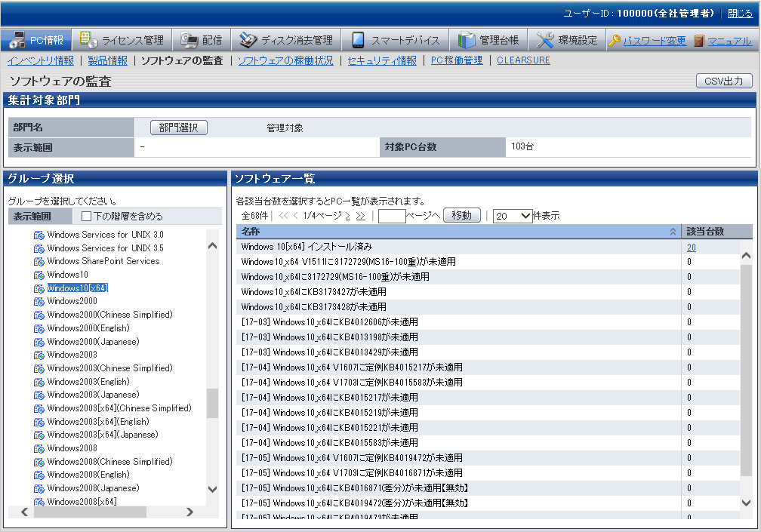This screenshot has width=761, height=532.
Task: Click the 配信 distribution icon
Action: (189, 40)
